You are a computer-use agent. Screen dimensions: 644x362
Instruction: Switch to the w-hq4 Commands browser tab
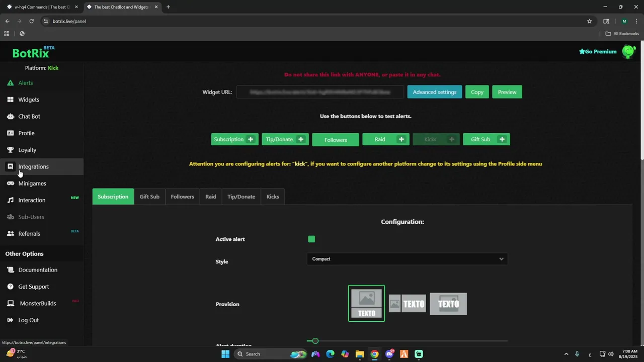tap(42, 7)
